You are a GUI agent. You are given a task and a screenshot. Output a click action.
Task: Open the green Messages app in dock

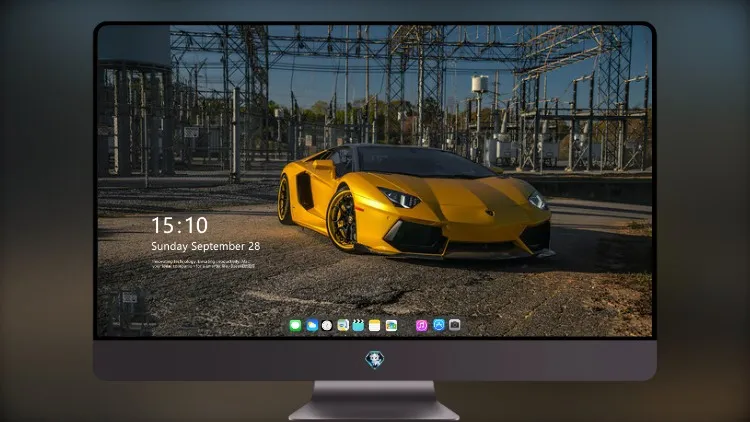click(x=295, y=325)
